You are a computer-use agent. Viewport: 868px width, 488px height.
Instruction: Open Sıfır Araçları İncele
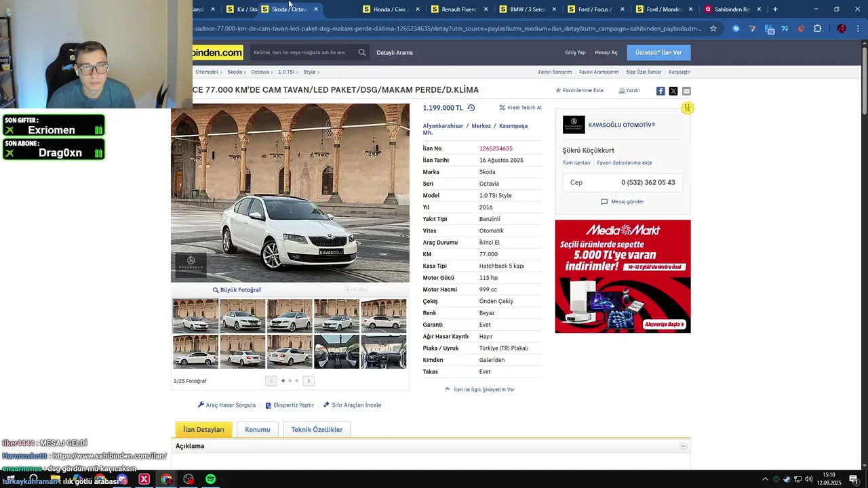coord(352,405)
